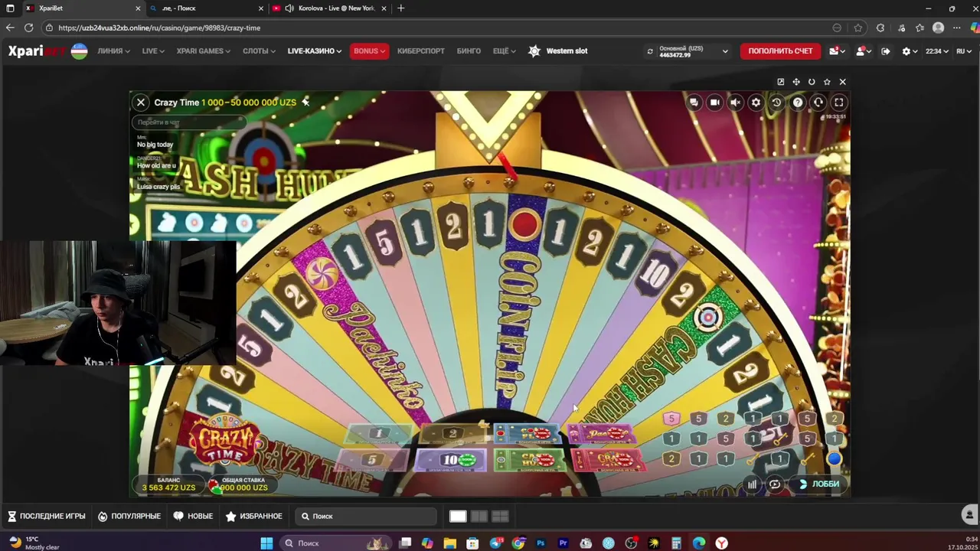The width and height of the screenshot is (980, 551).
Task: Place a bet on the number 5 spot
Action: 373,460
